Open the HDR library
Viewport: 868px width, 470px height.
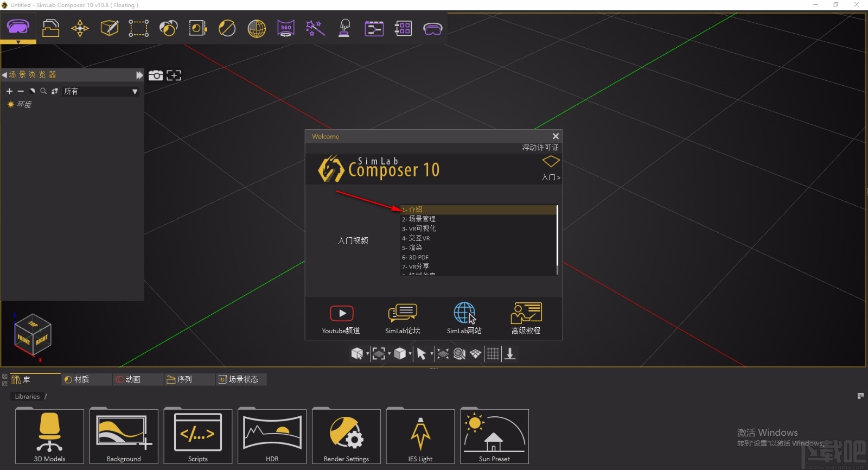tap(272, 436)
